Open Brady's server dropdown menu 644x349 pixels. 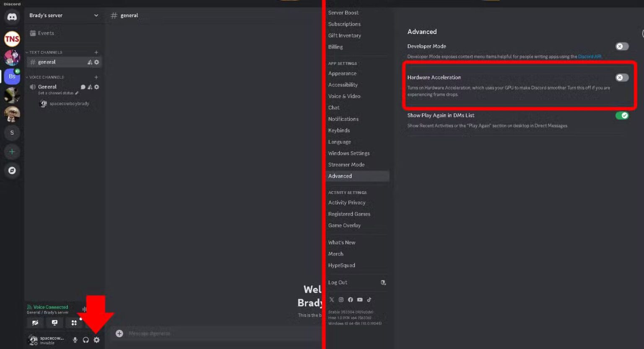[96, 16]
